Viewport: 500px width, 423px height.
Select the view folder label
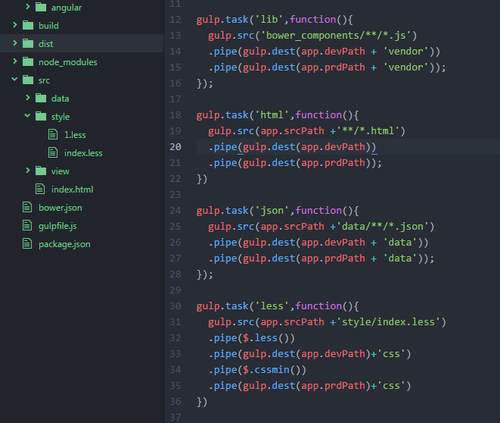coord(60,171)
